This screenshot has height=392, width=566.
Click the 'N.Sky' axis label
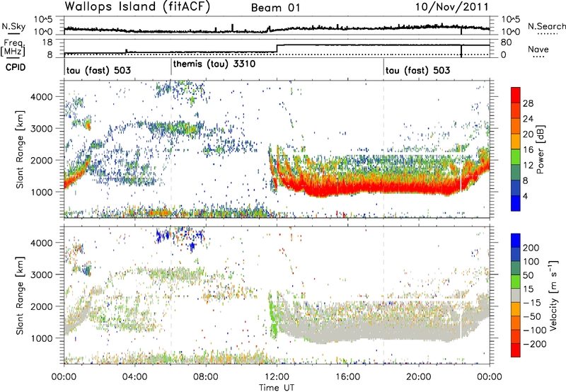pyautogui.click(x=13, y=26)
